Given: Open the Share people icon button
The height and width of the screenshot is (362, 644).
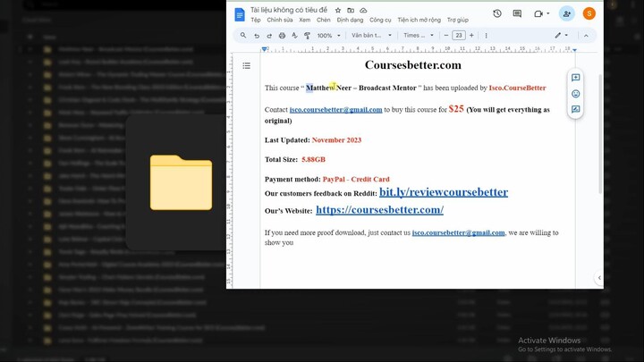Looking at the screenshot, I should click(567, 13).
